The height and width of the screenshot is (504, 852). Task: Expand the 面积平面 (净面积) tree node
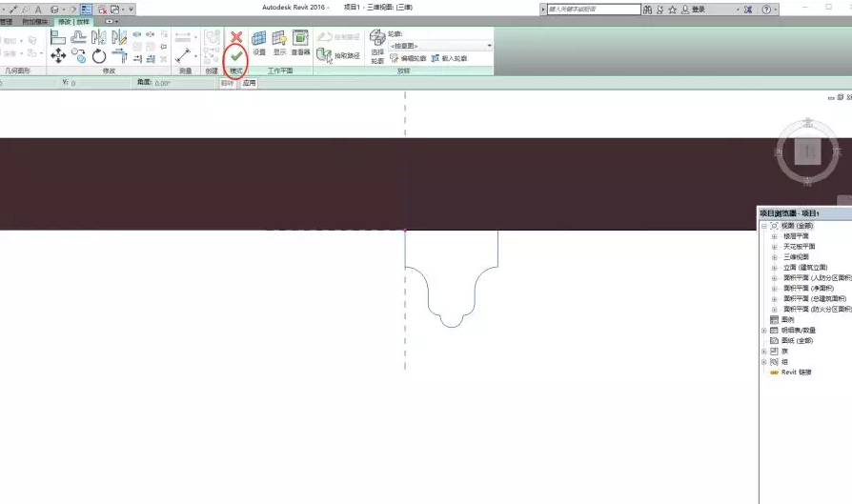point(774,289)
